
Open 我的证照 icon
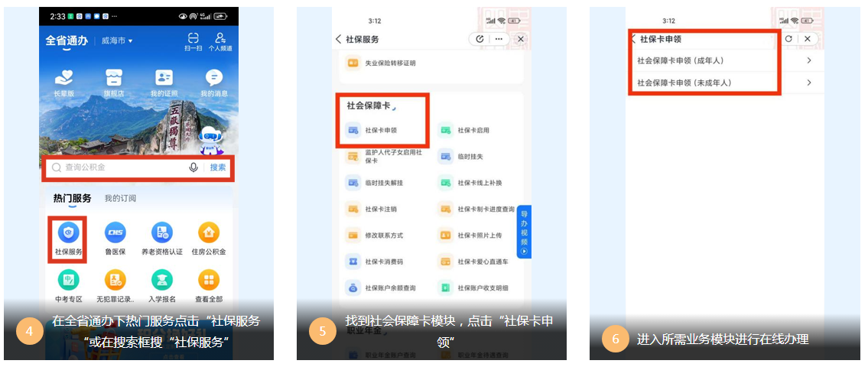(x=164, y=78)
